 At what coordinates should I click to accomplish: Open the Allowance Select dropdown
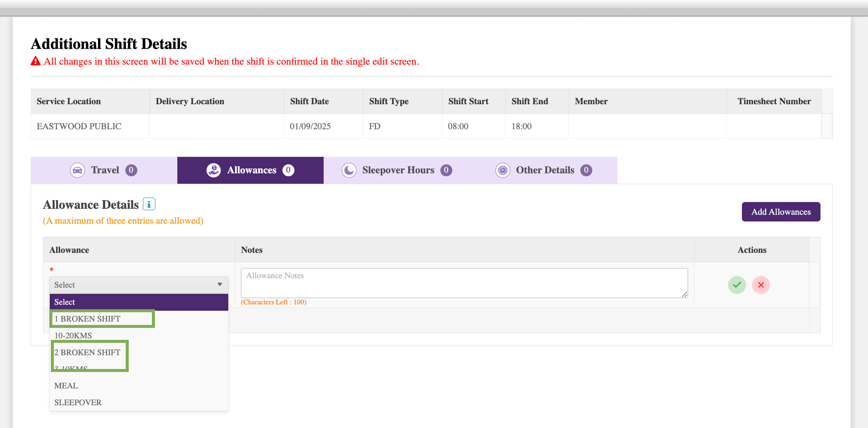pos(139,285)
